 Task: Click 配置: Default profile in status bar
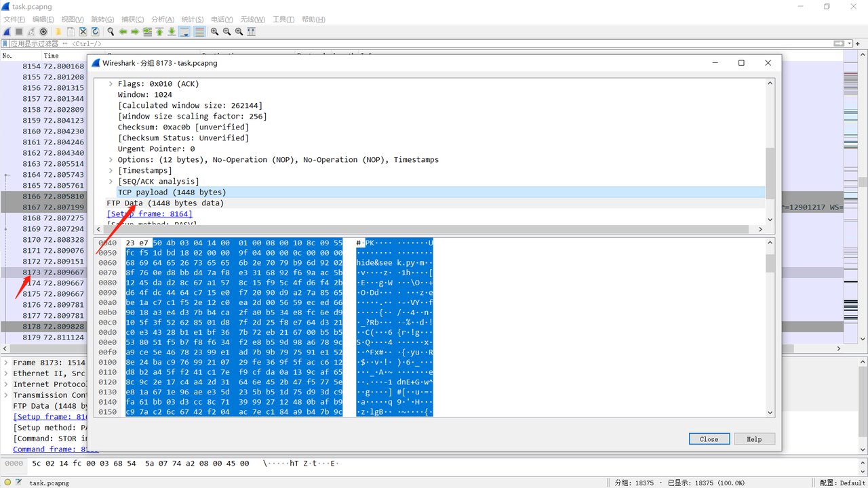pyautogui.click(x=842, y=483)
